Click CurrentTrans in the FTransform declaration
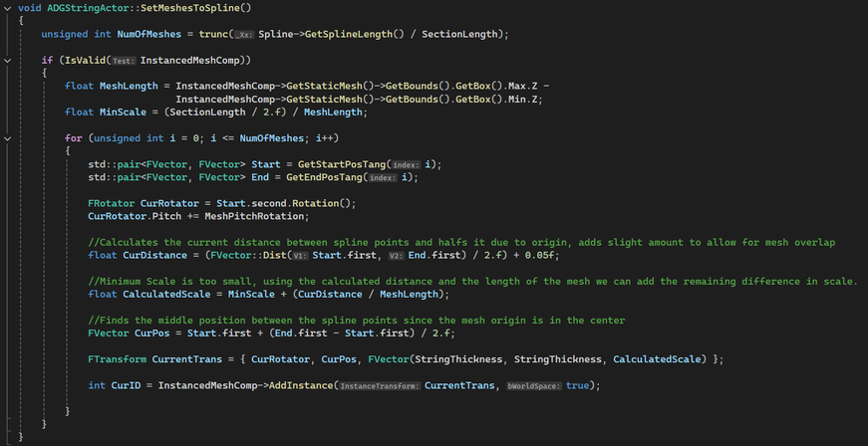Viewport: 868px width, 446px height. pyautogui.click(x=187, y=359)
